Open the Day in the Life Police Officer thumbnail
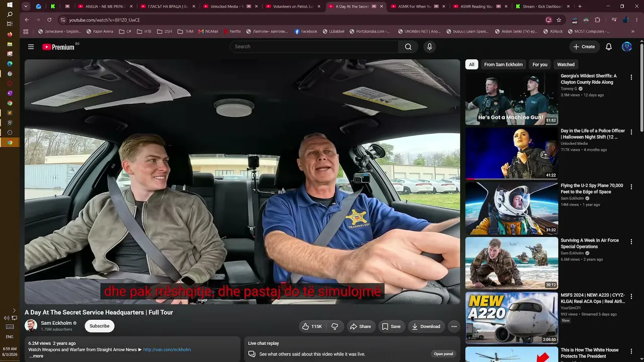Screen dimensions: 644x362 [512, 154]
